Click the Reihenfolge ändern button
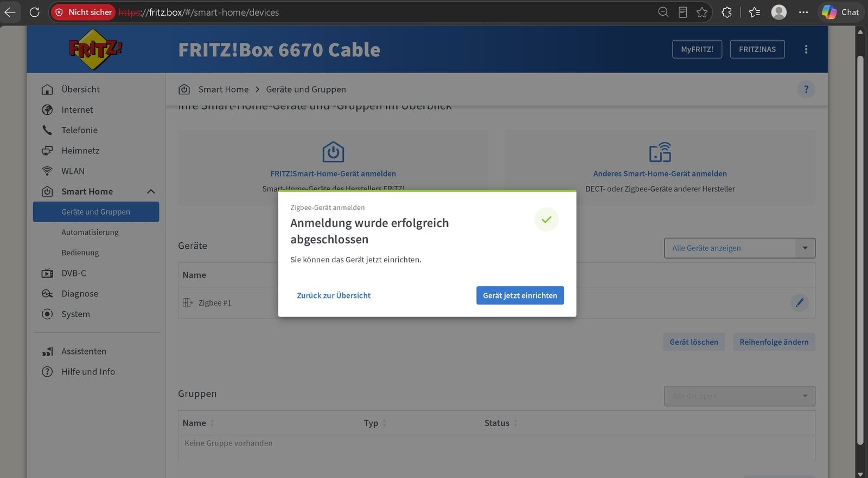This screenshot has width=868, height=478. 774,342
